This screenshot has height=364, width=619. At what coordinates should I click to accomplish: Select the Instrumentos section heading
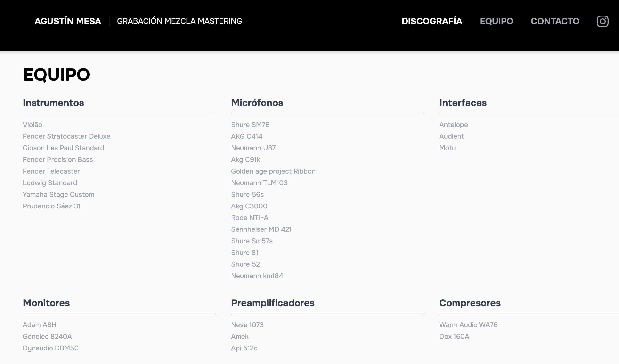pyautogui.click(x=53, y=103)
